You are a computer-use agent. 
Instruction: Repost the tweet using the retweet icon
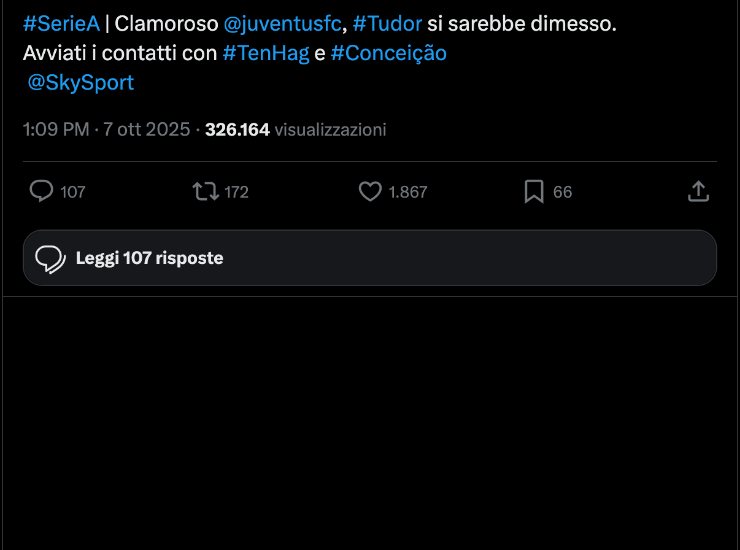point(204,191)
